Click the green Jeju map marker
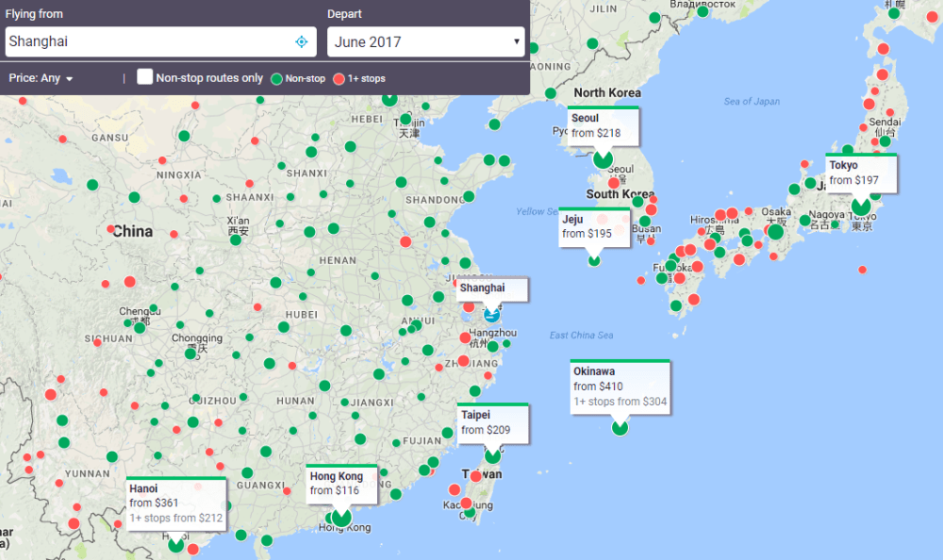This screenshot has height=560, width=943. click(x=594, y=260)
